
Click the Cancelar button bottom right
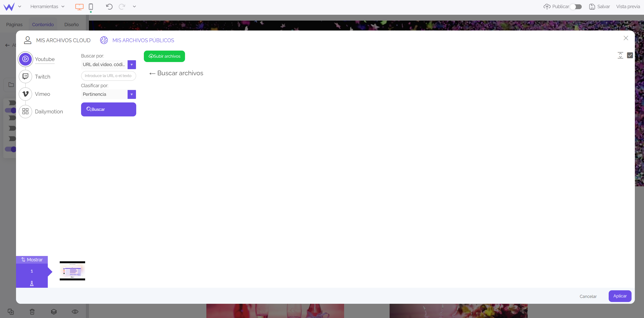588,296
